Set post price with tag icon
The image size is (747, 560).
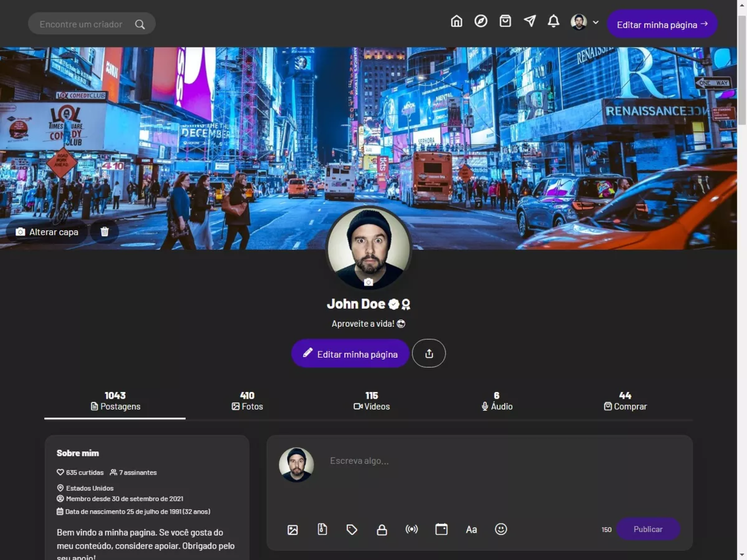point(352,529)
